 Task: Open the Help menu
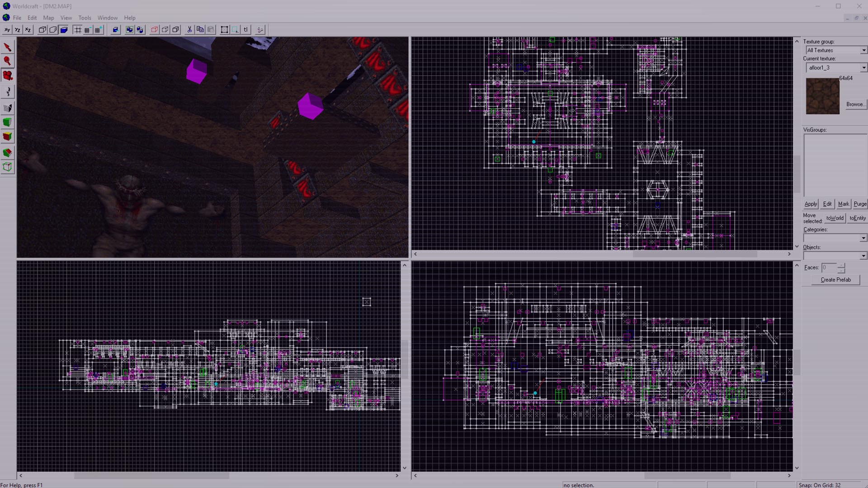pyautogui.click(x=130, y=18)
